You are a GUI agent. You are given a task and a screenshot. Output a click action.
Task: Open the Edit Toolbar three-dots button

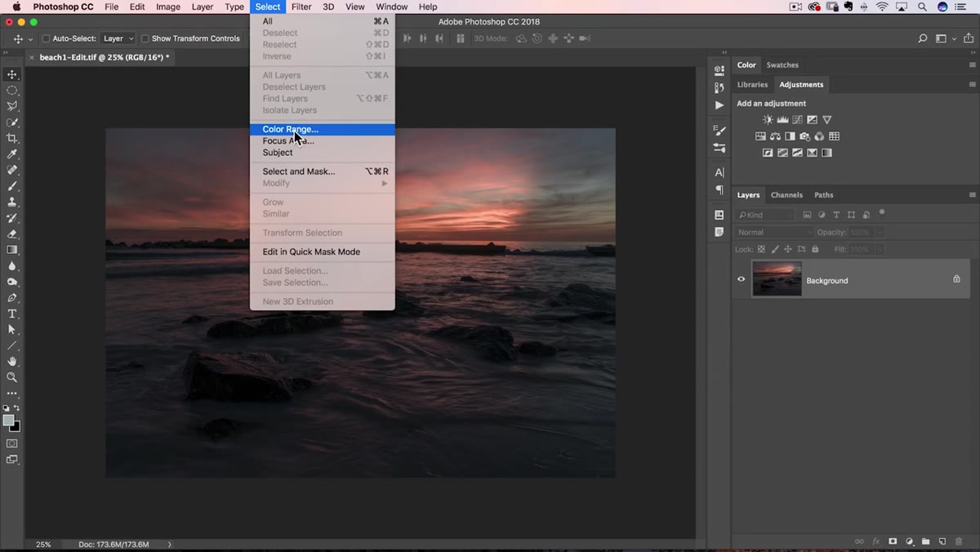click(12, 393)
